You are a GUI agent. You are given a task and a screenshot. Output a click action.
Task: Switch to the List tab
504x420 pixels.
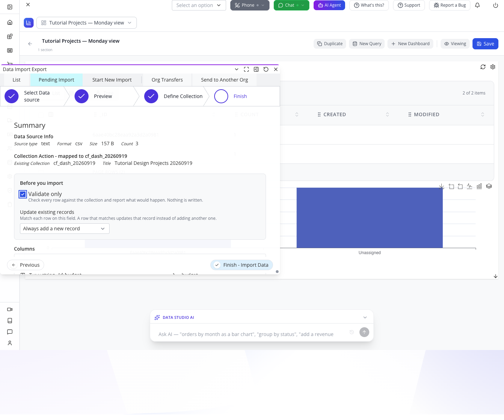(16, 80)
